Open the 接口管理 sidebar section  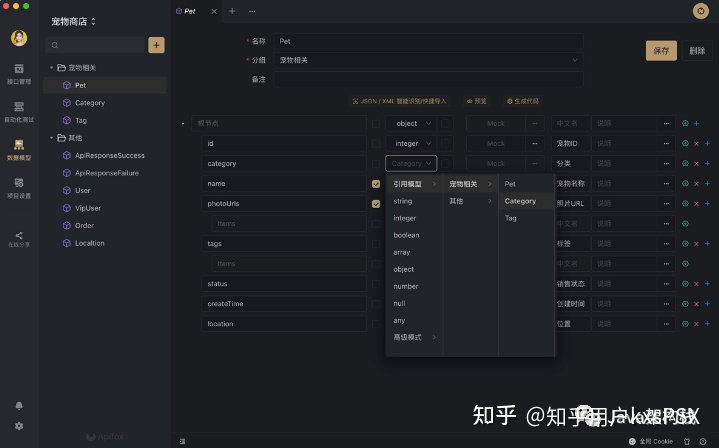19,74
